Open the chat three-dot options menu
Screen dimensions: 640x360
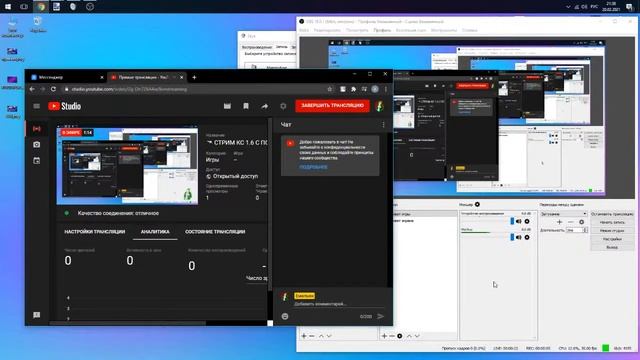[x=383, y=124]
